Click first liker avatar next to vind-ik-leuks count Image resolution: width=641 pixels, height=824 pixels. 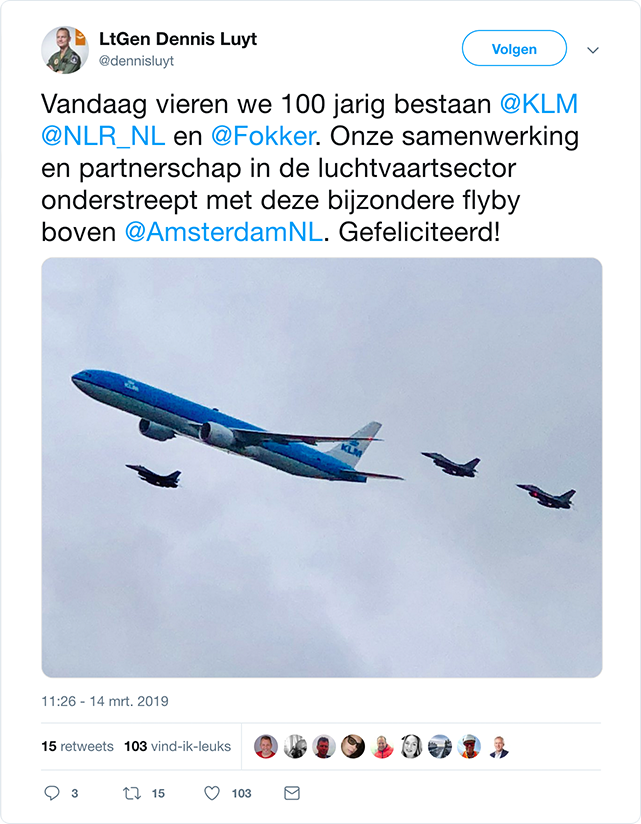(x=265, y=746)
